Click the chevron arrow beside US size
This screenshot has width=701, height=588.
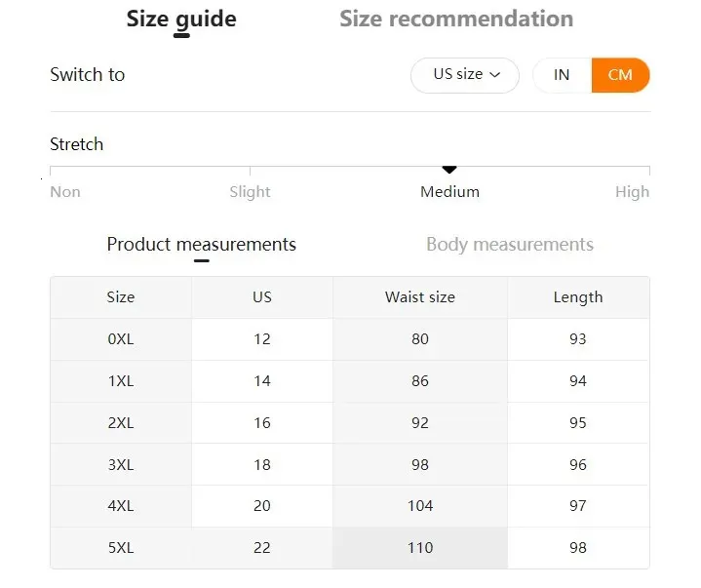click(x=494, y=75)
